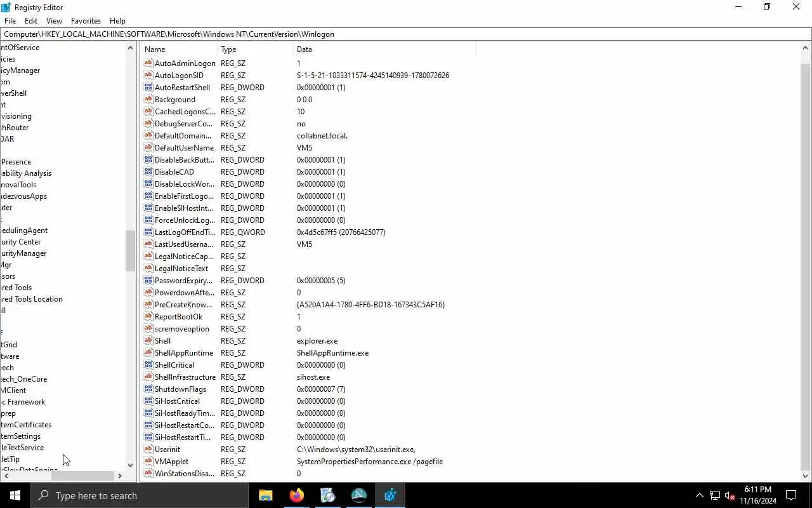Select the Background value icon
The image size is (812, 508).
tap(148, 99)
